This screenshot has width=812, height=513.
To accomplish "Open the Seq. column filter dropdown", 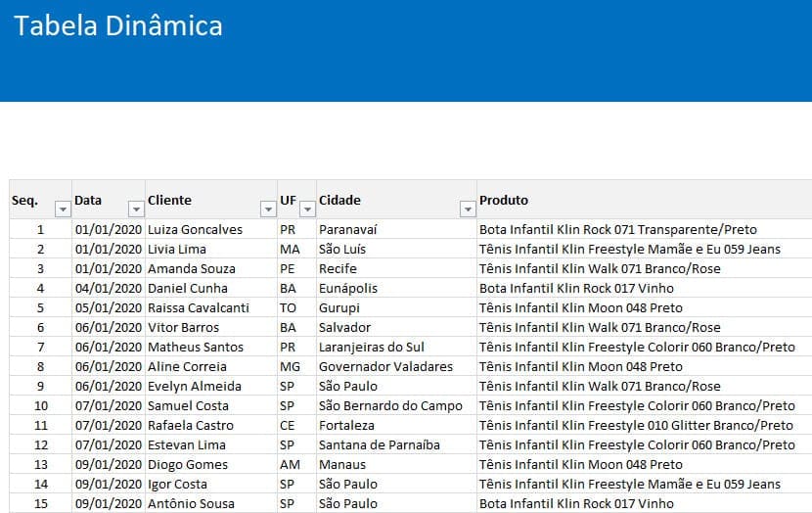I will coord(63,209).
